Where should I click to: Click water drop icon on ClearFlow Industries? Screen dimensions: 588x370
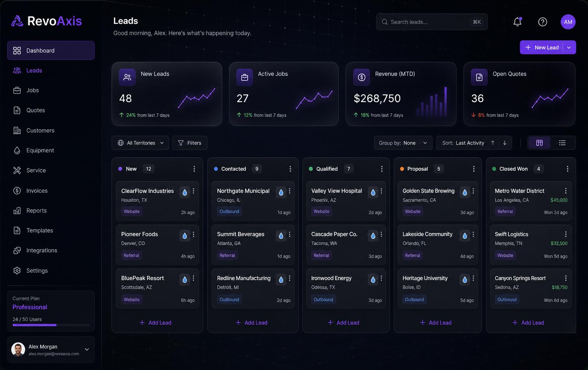pos(184,192)
